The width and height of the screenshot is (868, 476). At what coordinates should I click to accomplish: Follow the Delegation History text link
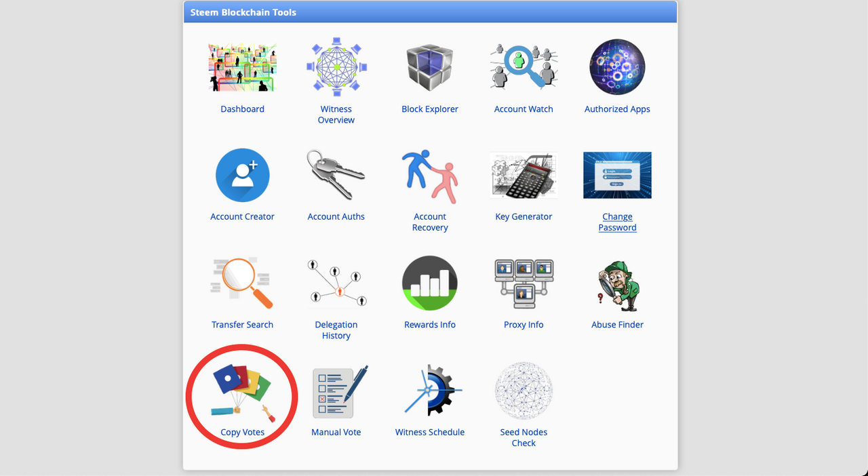point(336,330)
